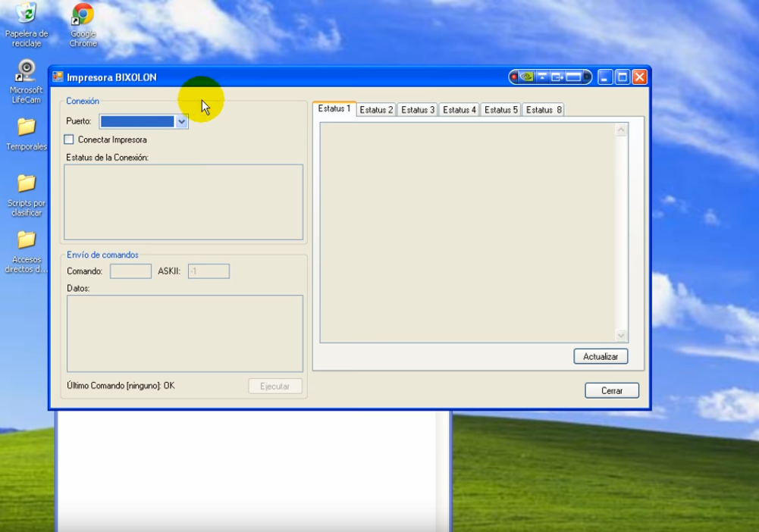Minimize the Impresora BIXOLON window
Screen dimensions: 759x532
pos(604,77)
